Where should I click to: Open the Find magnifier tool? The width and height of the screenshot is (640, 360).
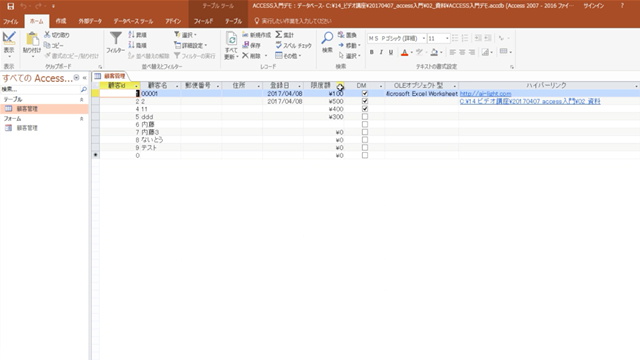coord(327,38)
